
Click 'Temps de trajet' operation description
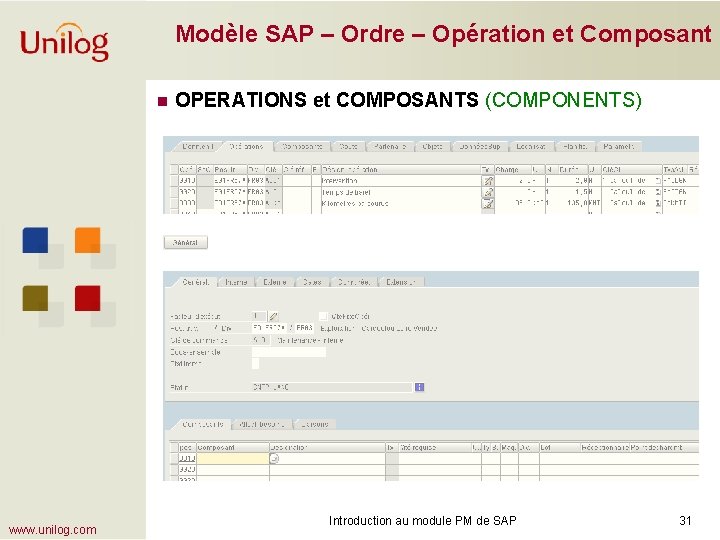346,192
